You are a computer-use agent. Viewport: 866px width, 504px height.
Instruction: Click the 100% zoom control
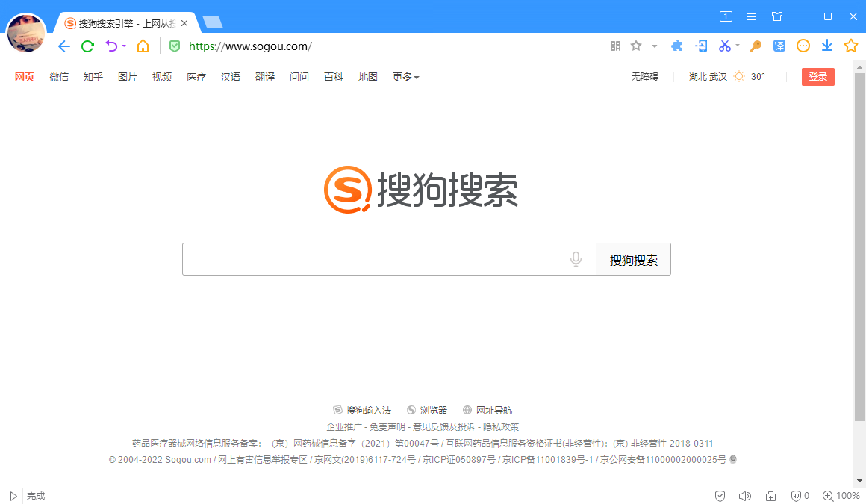point(841,496)
